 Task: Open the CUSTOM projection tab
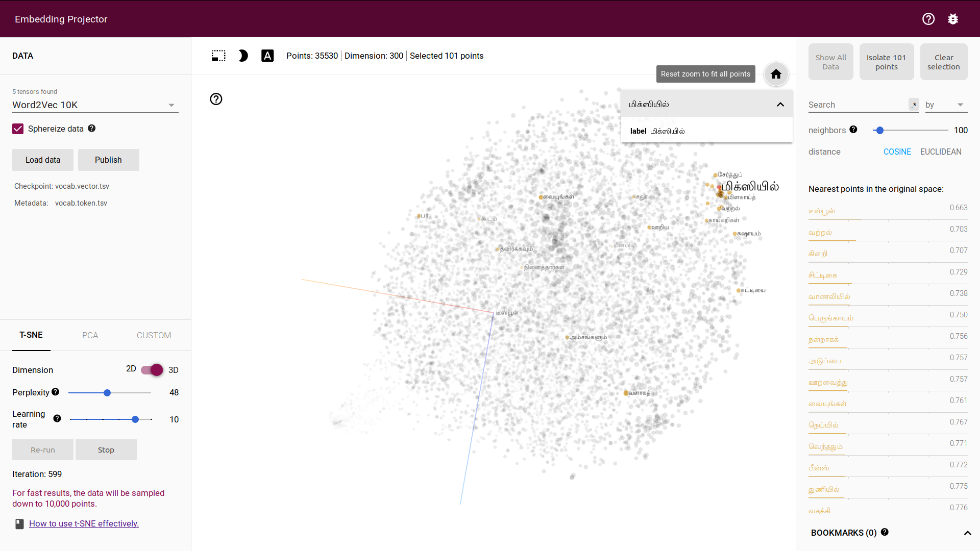click(154, 335)
